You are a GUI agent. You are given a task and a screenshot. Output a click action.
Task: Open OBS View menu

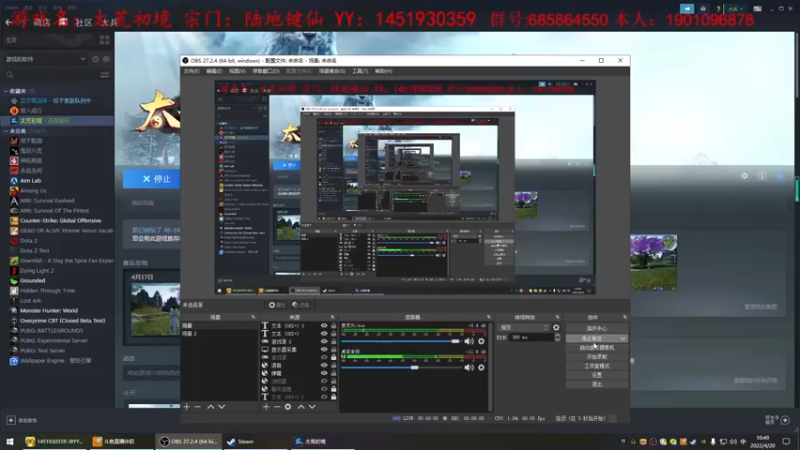237,71
